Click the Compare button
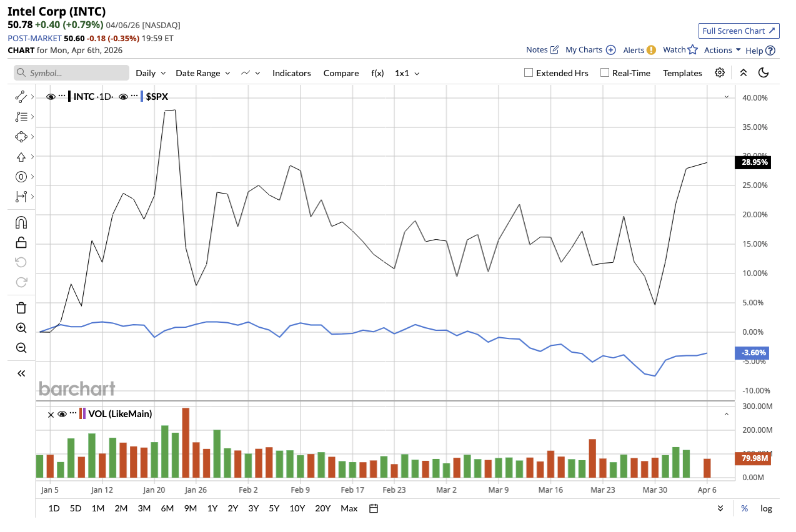The width and height of the screenshot is (796, 532). click(x=341, y=73)
